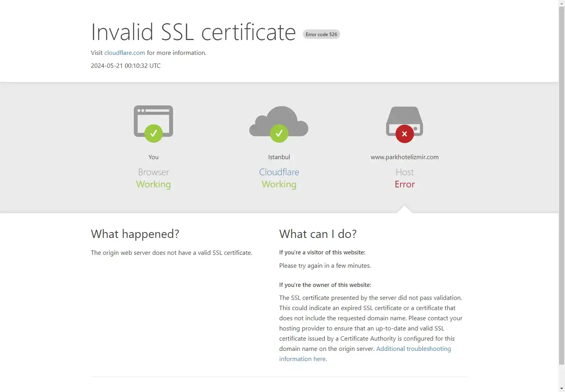The height and width of the screenshot is (392, 565).
Task: Click the vertical page scrollbar thumb
Action: pyautogui.click(x=562, y=186)
